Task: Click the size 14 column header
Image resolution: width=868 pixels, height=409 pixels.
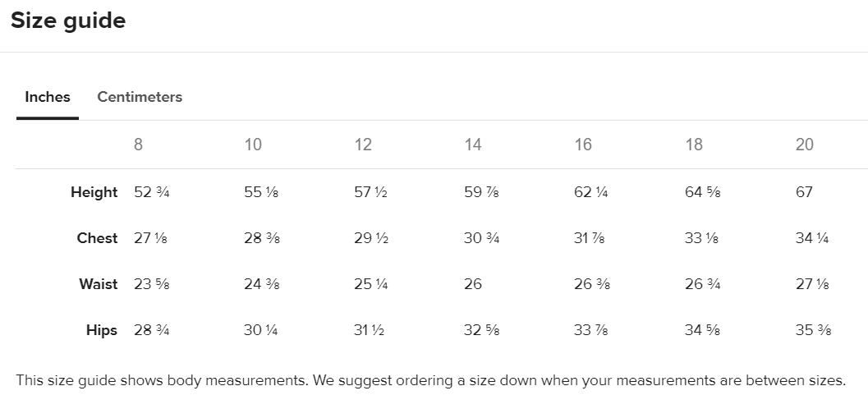Action: coord(473,145)
